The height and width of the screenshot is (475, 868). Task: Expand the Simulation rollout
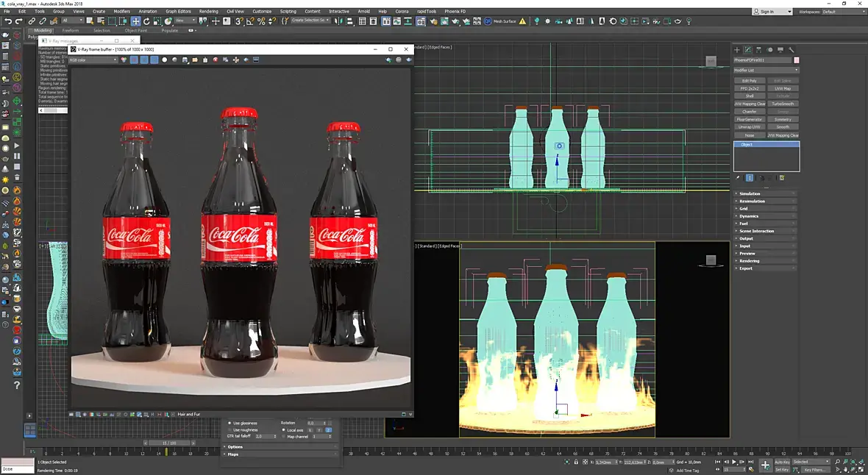point(750,193)
